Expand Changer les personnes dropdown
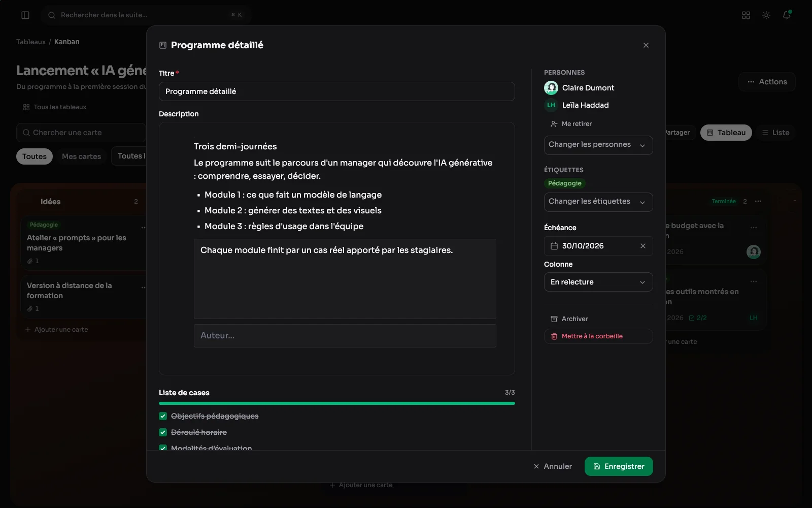The width and height of the screenshot is (812, 508). click(598, 145)
